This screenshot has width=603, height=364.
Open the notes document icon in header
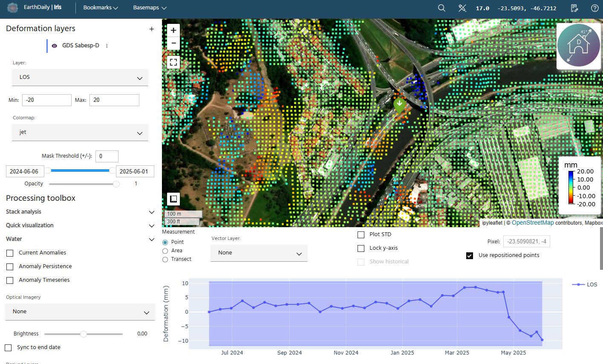tap(574, 8)
